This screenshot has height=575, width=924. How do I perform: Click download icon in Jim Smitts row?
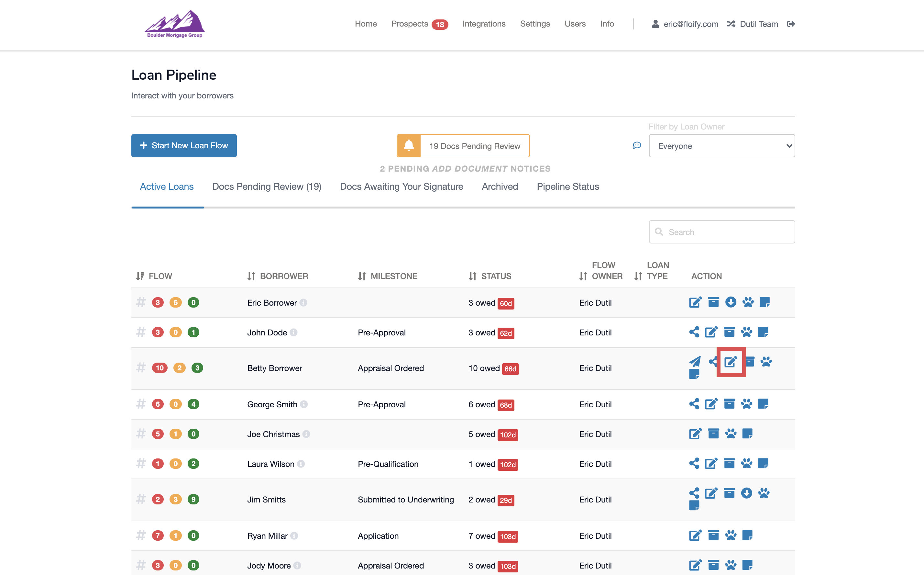(x=746, y=493)
